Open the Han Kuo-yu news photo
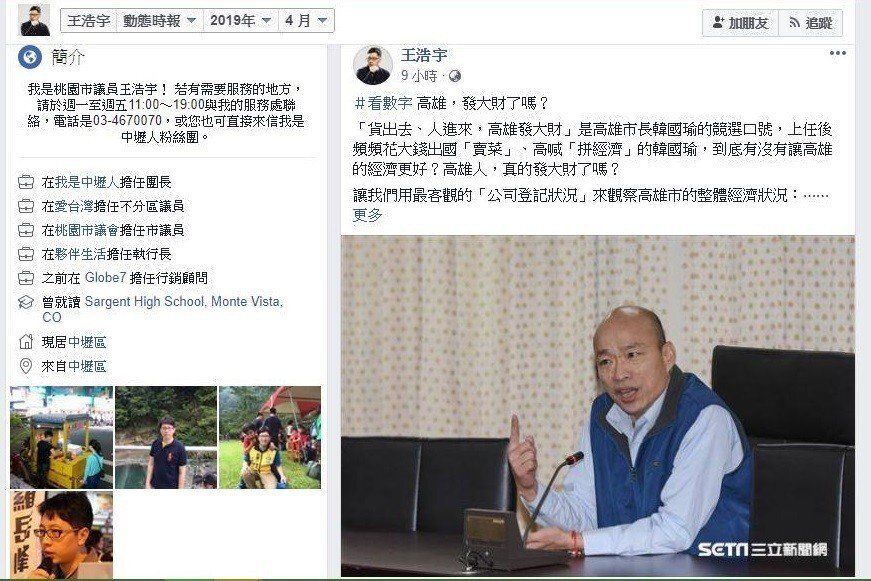871x581 pixels. coord(598,406)
